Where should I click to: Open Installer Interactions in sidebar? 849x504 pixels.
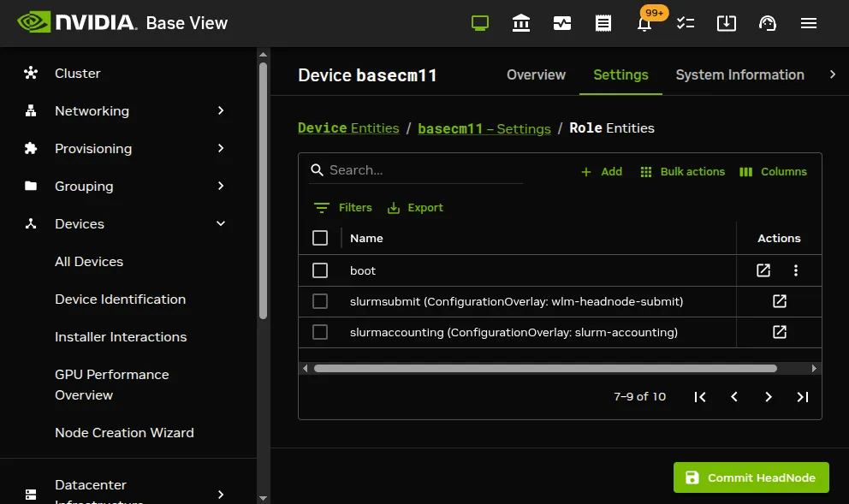(x=121, y=337)
